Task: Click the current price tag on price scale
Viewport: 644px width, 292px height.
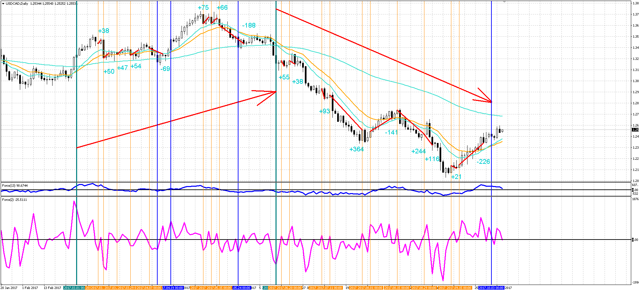Action: pyautogui.click(x=635, y=130)
